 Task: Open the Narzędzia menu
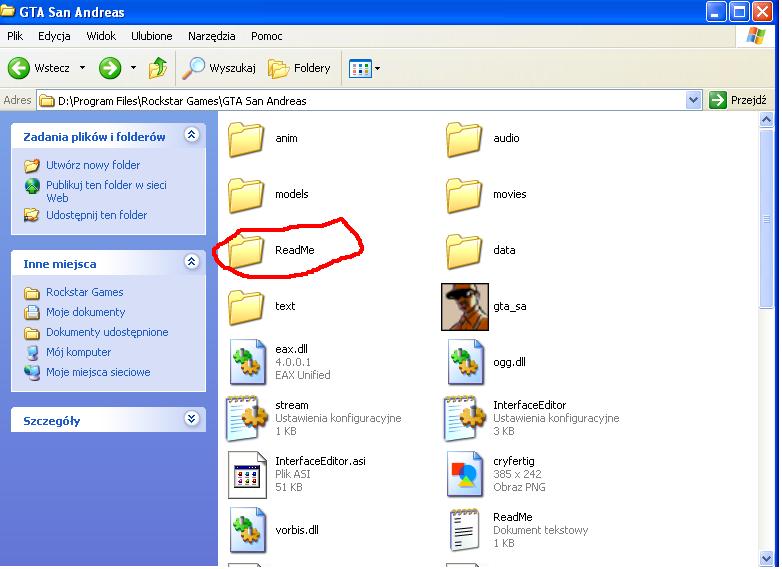click(x=211, y=36)
